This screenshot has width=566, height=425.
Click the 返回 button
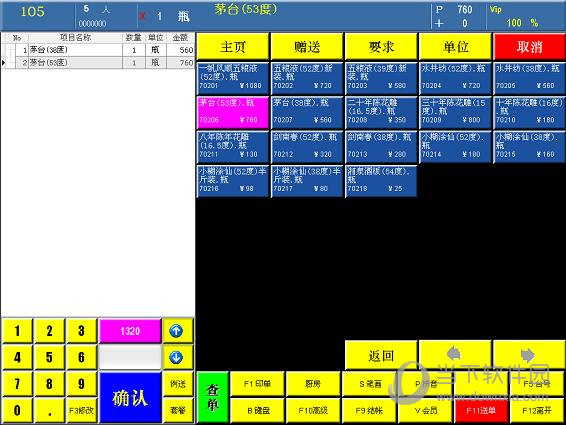[x=381, y=355]
